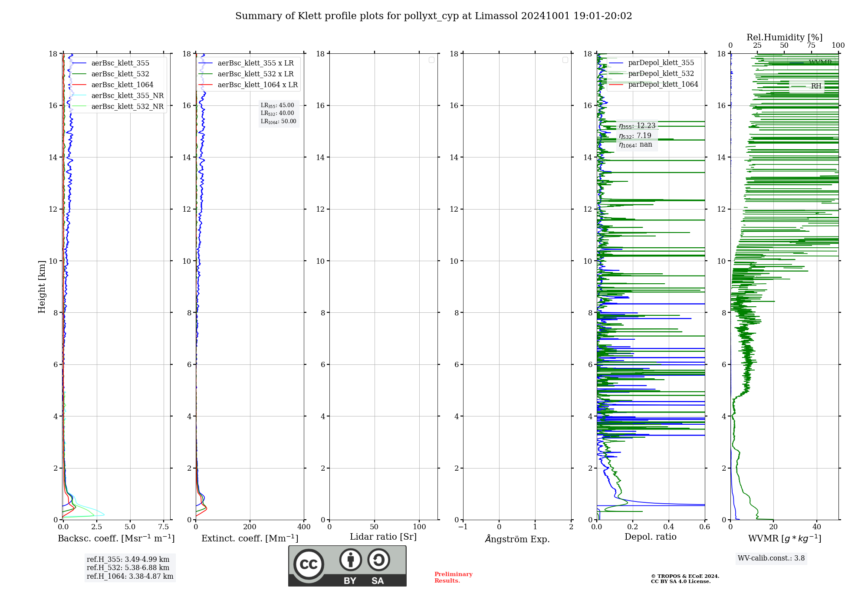Image resolution: width=868 pixels, height=590 pixels.
Task: Click the BY attribution person icon
Action: 351,560
